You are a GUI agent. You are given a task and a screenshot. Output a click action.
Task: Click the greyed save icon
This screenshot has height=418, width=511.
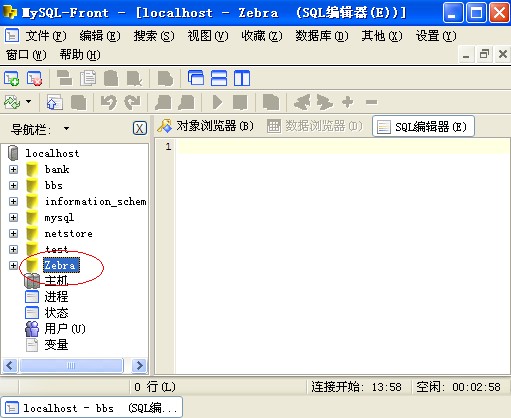[79, 102]
